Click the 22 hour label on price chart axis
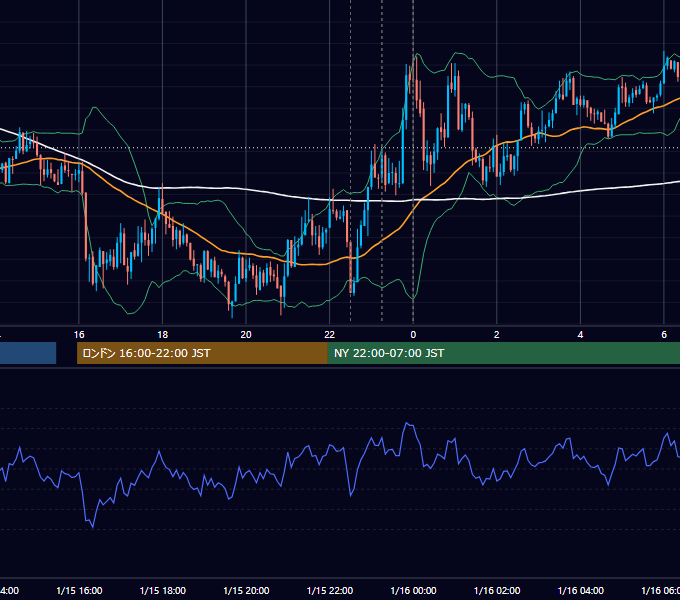This screenshot has height=600, width=680. 330,334
